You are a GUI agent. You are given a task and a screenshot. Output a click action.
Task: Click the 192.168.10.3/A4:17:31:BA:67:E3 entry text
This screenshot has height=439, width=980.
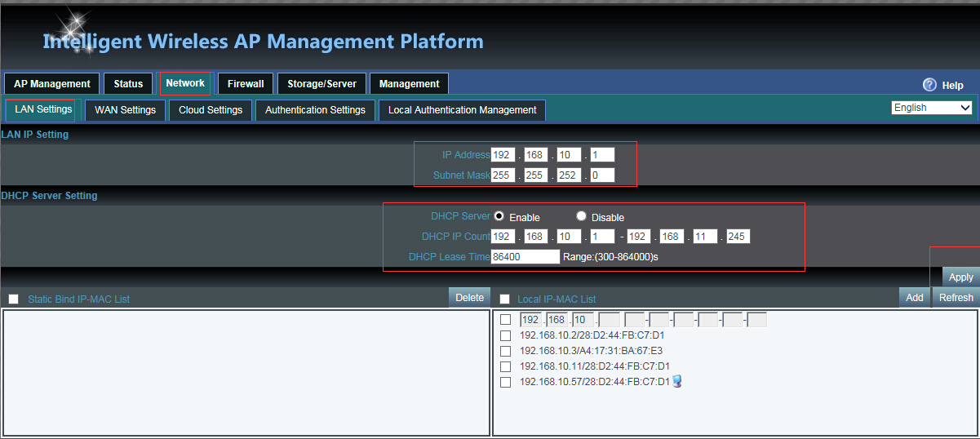(591, 351)
